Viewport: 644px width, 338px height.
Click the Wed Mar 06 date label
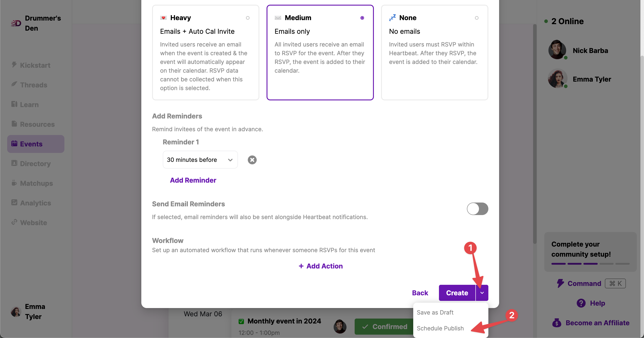point(203,314)
